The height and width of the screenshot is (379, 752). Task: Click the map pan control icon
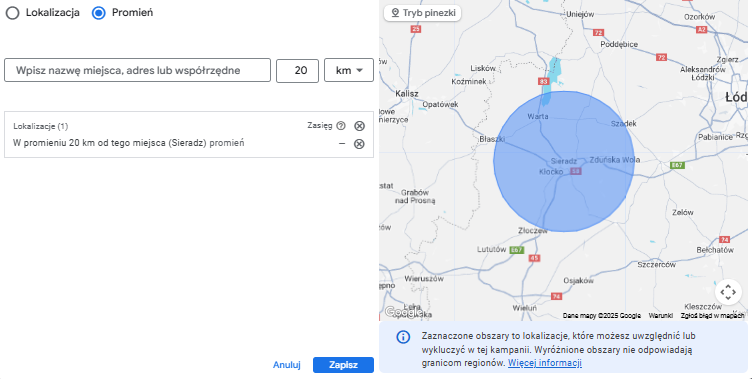pyautogui.click(x=728, y=292)
